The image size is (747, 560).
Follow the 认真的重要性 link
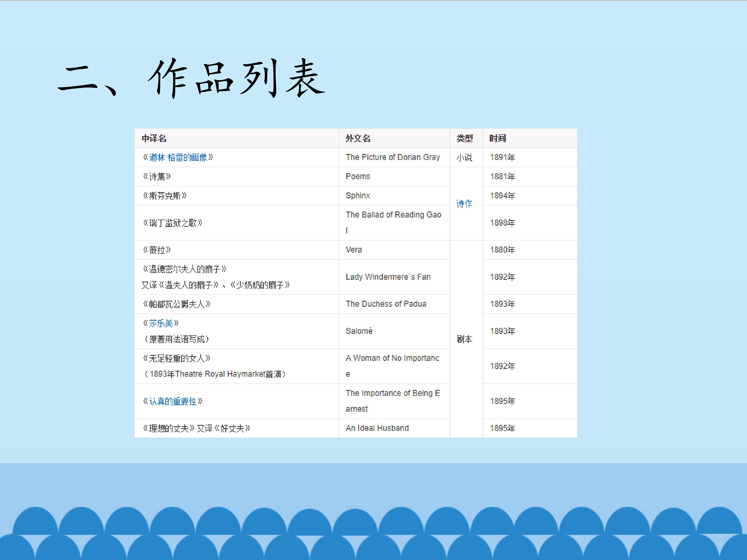point(172,401)
